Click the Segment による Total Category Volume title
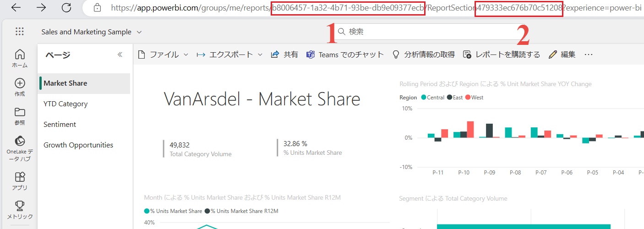644x229 pixels. 453,198
